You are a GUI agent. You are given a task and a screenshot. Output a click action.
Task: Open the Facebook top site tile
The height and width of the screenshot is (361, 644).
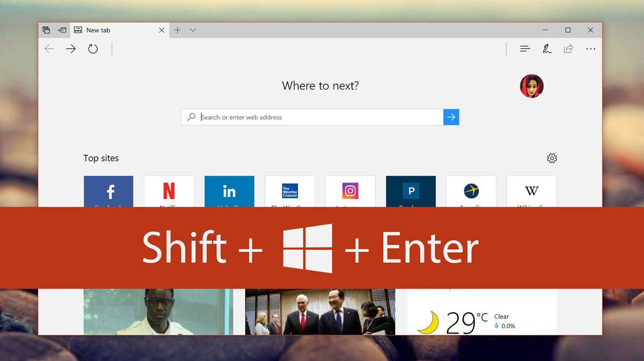pos(108,191)
